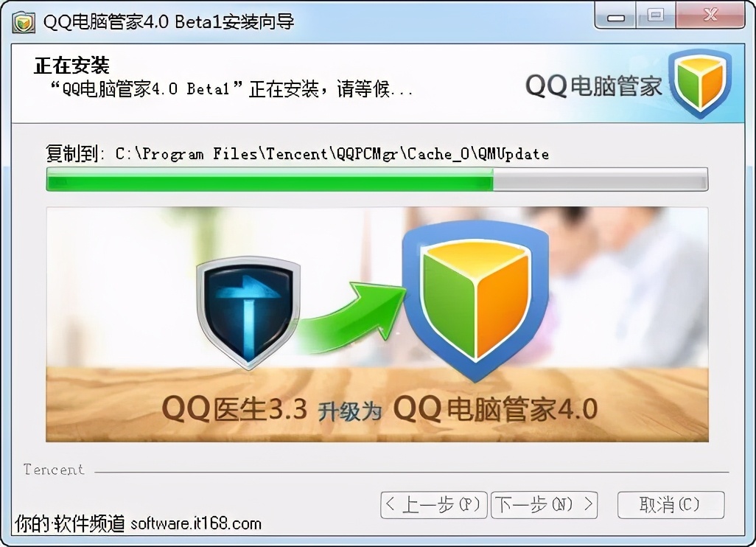Click the 正在安装 heading
Screen dimensions: 756x547
coord(71,65)
